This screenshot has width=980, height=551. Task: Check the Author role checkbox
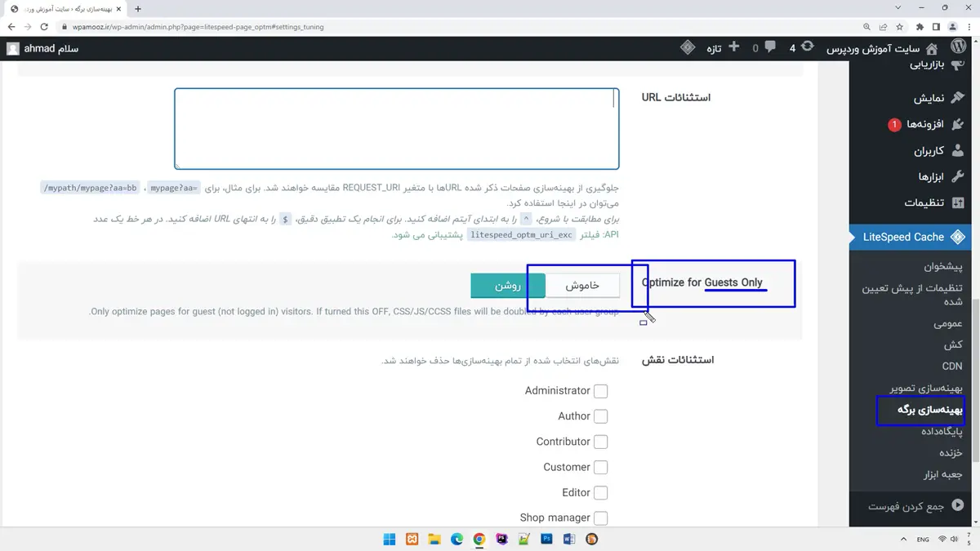click(600, 416)
